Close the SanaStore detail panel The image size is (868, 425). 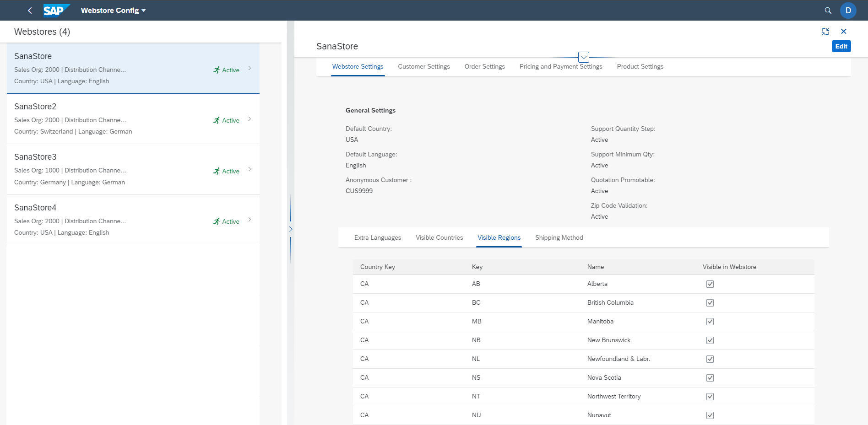pos(844,32)
